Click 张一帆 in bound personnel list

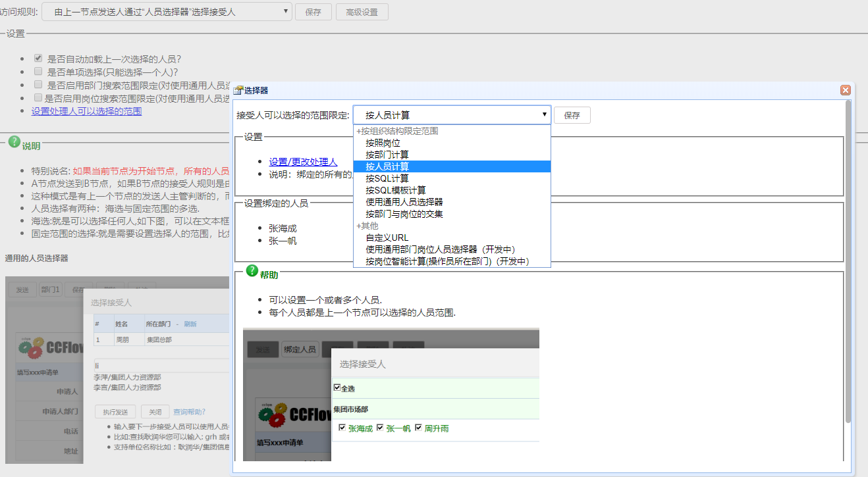pos(283,241)
